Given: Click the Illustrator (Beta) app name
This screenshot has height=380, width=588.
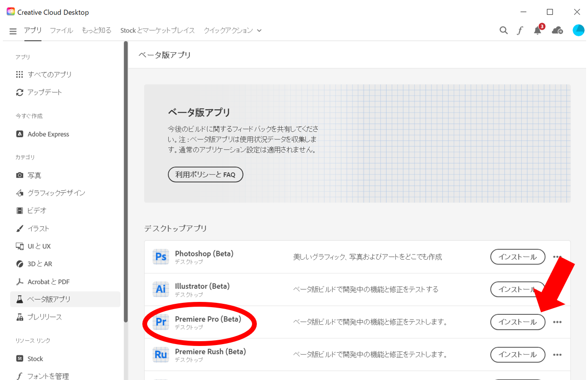Looking at the screenshot, I should 202,286.
